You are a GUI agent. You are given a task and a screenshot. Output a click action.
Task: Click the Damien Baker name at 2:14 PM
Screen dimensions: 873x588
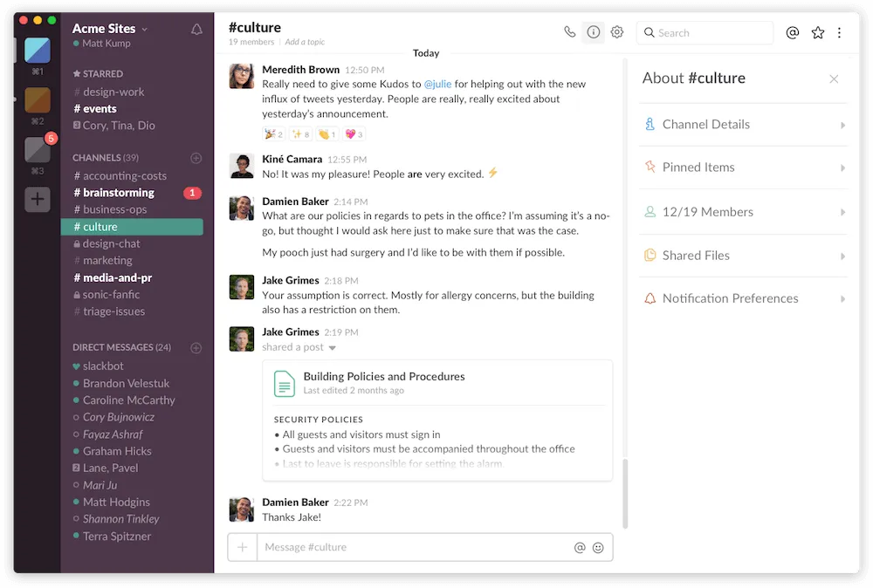[295, 202]
